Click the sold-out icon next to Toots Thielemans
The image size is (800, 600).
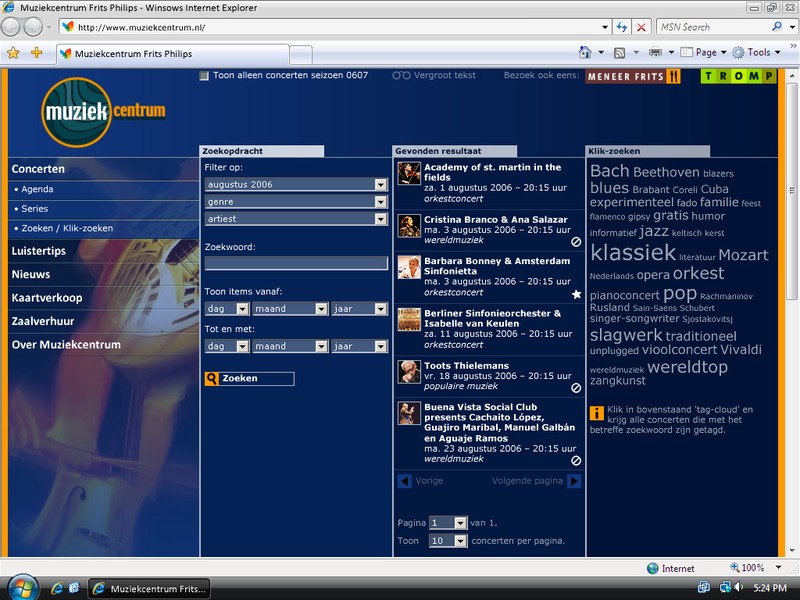576,387
